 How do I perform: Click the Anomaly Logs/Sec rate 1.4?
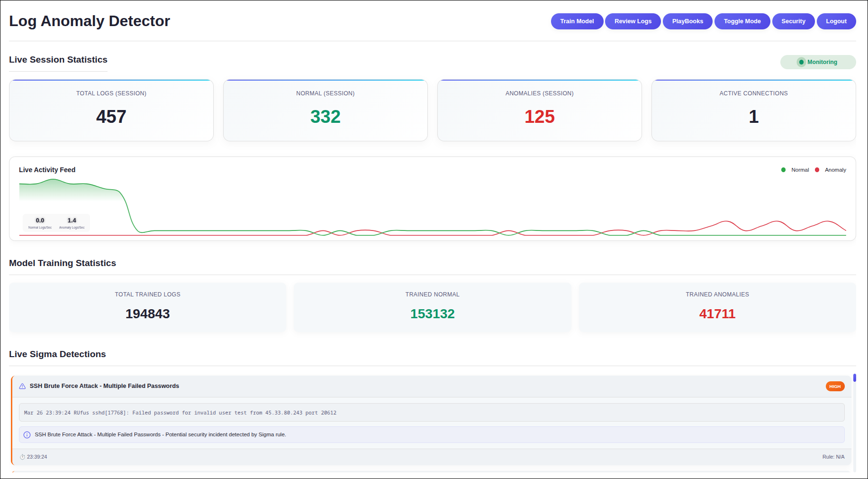[x=72, y=221]
